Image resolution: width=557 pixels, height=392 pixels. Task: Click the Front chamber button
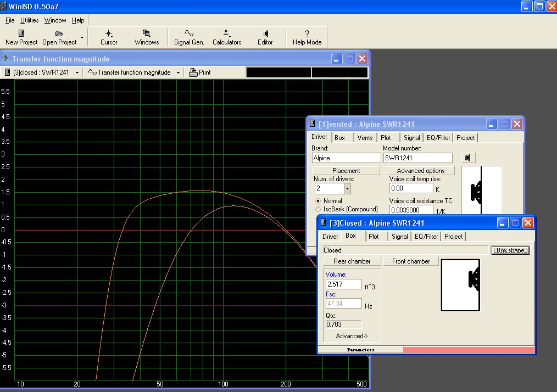(x=411, y=261)
